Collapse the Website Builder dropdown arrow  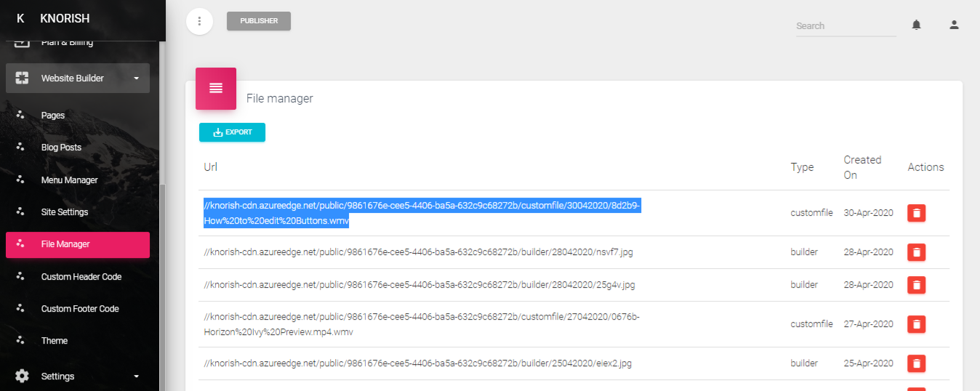tap(136, 78)
